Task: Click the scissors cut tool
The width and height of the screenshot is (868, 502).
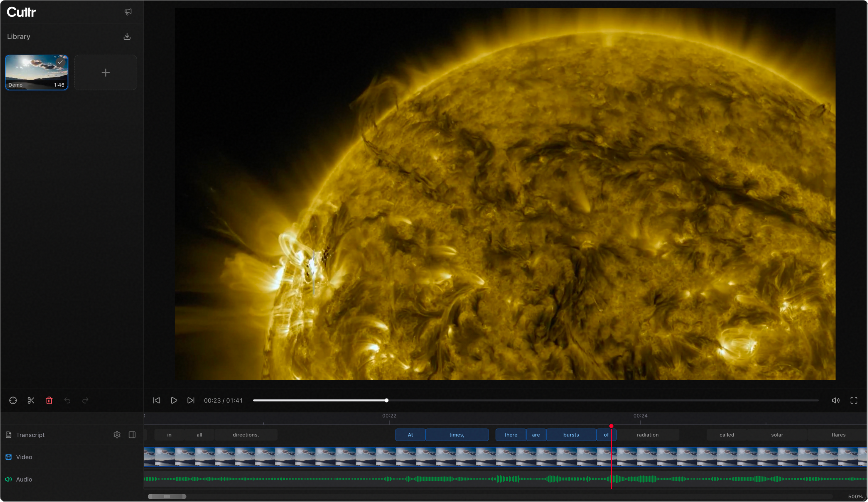Action: [x=31, y=400]
